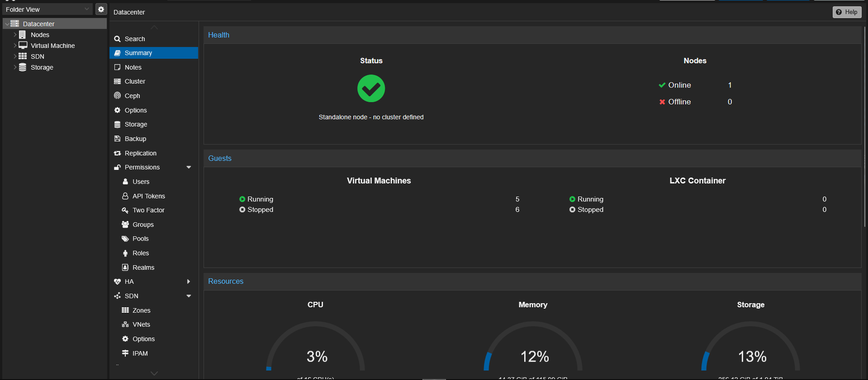Click the VNets network icon
Image resolution: width=868 pixels, height=380 pixels.
[125, 324]
